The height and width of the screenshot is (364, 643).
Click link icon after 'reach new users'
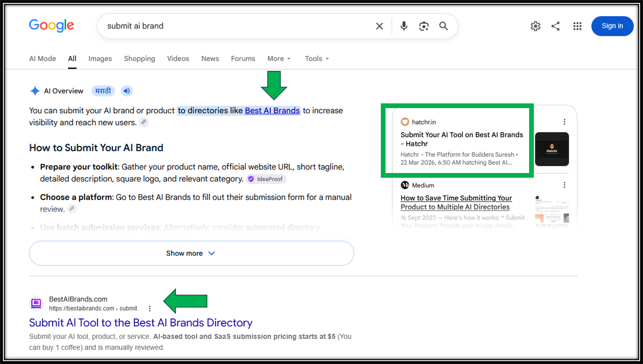pos(144,122)
